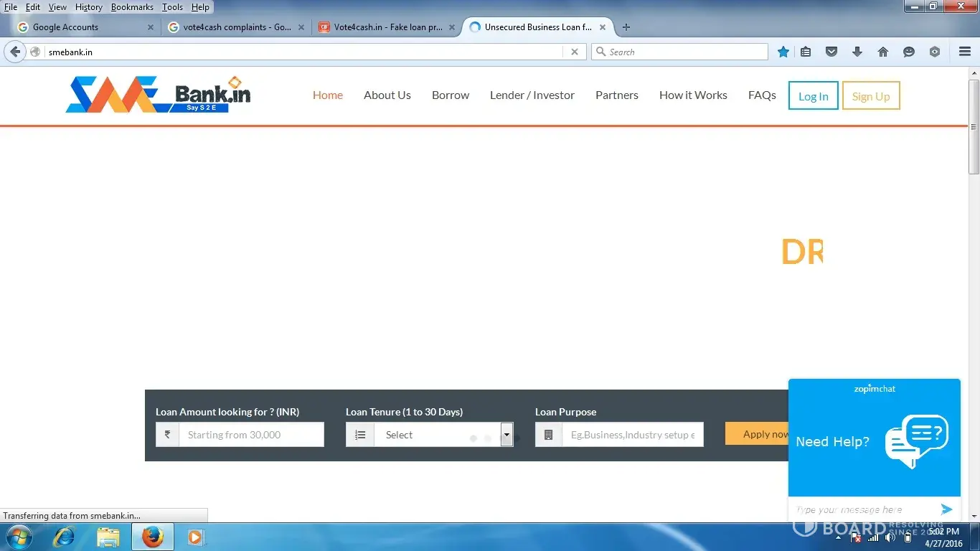This screenshot has height=551, width=980.
Task: Open the Bookmarks menu
Action: (x=132, y=7)
